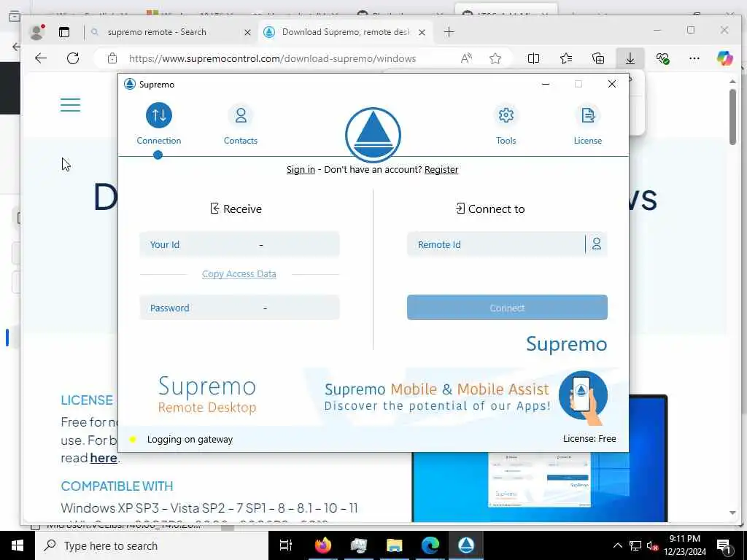Screen dimensions: 747x560
Task: Open the Copilot icon in Edge
Action: (724, 58)
